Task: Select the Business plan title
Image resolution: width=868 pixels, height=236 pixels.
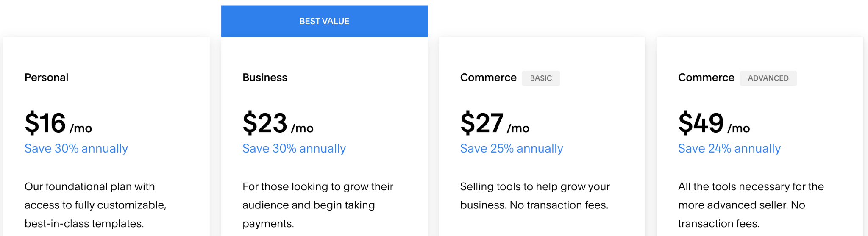Action: click(x=265, y=78)
